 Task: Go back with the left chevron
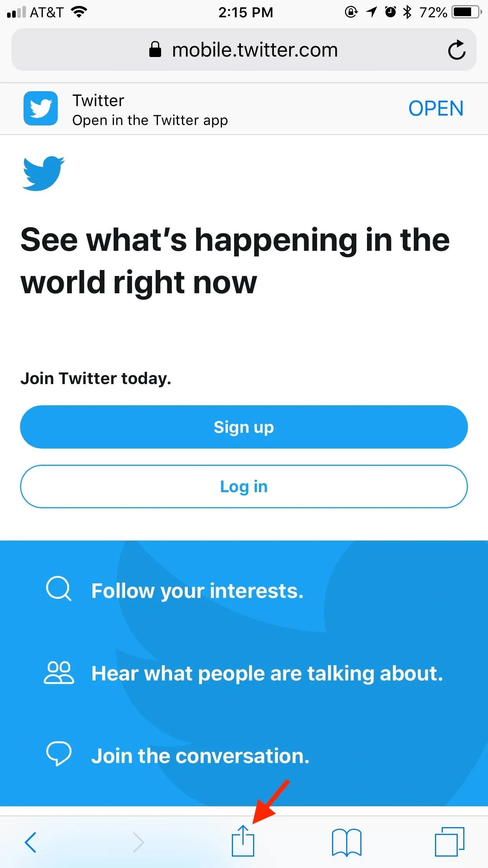click(x=30, y=842)
